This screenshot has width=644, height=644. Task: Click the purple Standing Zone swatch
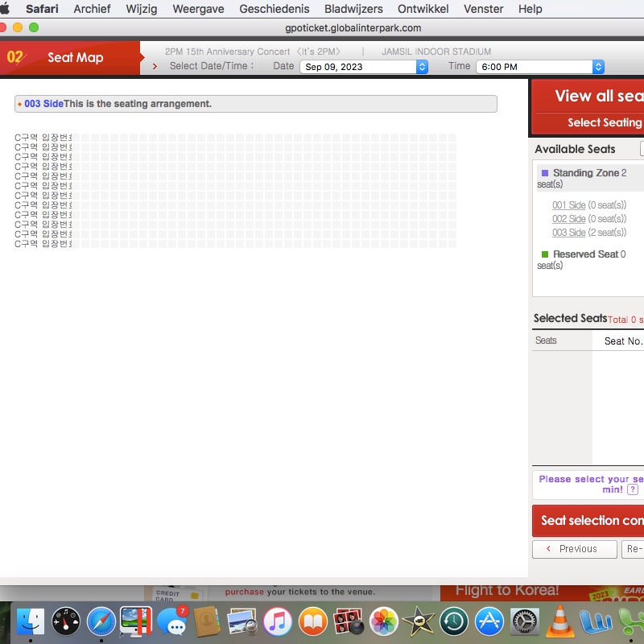point(545,173)
